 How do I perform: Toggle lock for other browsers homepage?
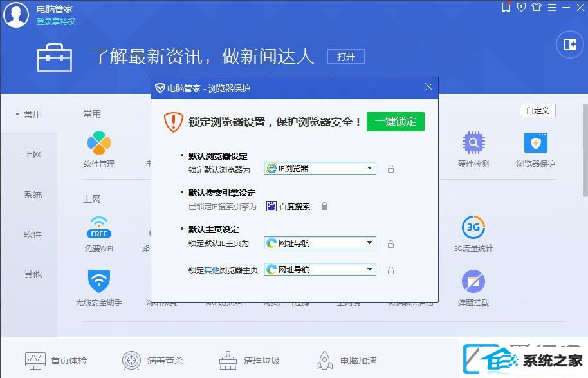pos(390,270)
